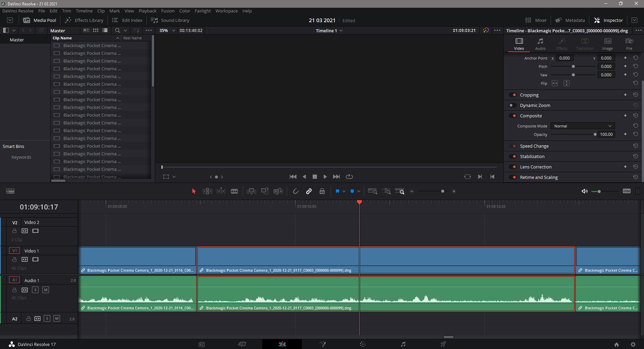The image size is (644, 349).
Task: Add a blue flag to clip
Action: point(337,191)
